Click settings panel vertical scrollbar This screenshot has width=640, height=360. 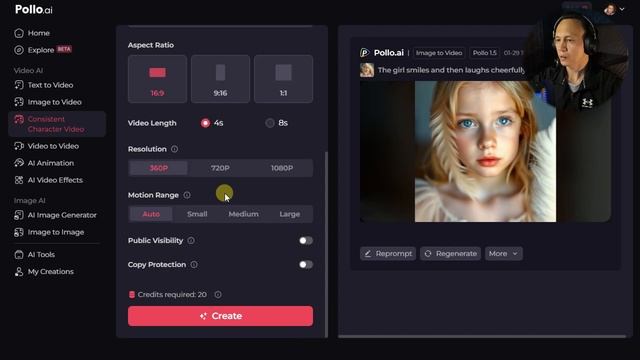pos(326,244)
